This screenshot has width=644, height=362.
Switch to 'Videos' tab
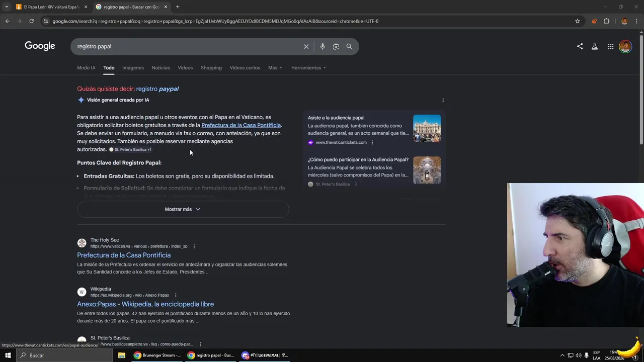185,68
